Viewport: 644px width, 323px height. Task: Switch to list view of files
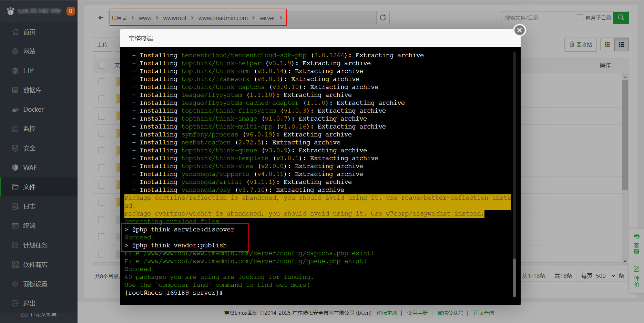pos(622,44)
